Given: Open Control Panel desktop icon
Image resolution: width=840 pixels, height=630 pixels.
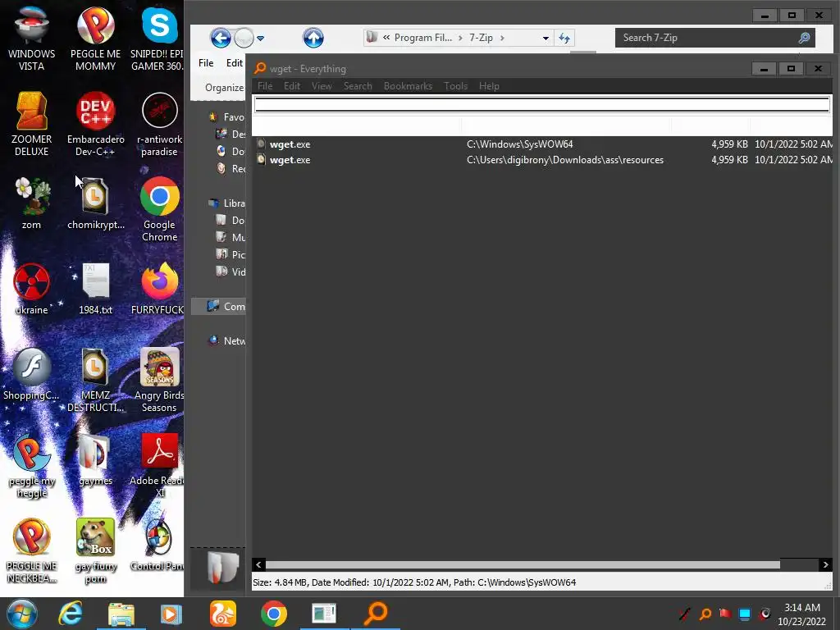Looking at the screenshot, I should (158, 545).
